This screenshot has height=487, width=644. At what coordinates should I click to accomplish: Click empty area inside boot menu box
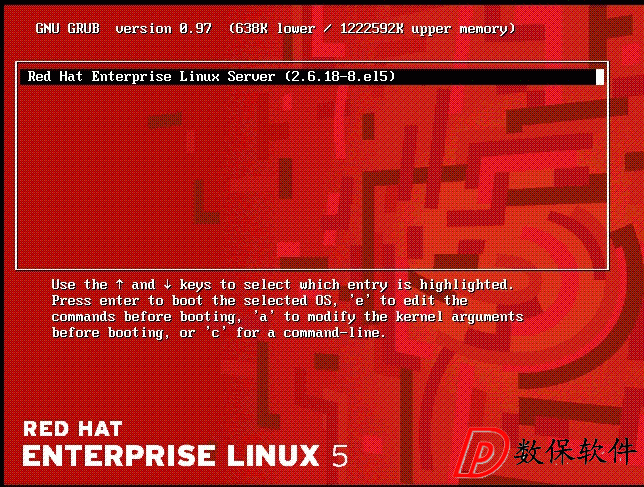tap(312, 177)
